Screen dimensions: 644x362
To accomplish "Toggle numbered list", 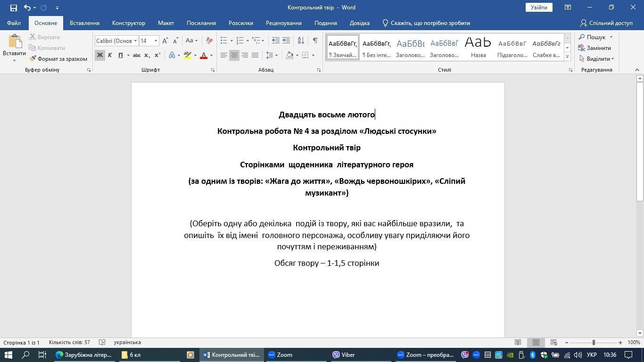I will [x=239, y=41].
